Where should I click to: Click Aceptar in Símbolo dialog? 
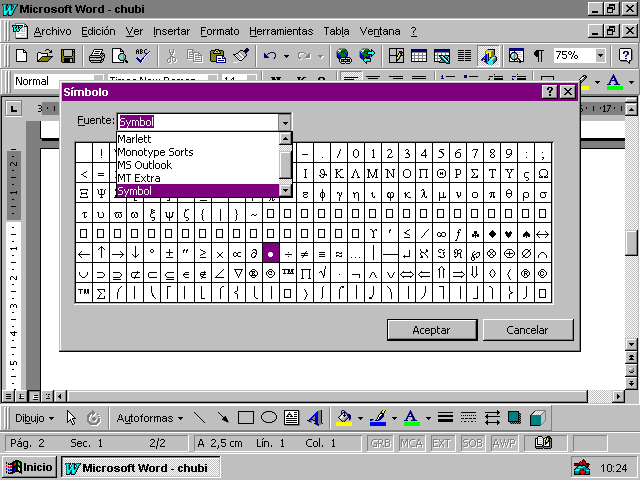(432, 330)
